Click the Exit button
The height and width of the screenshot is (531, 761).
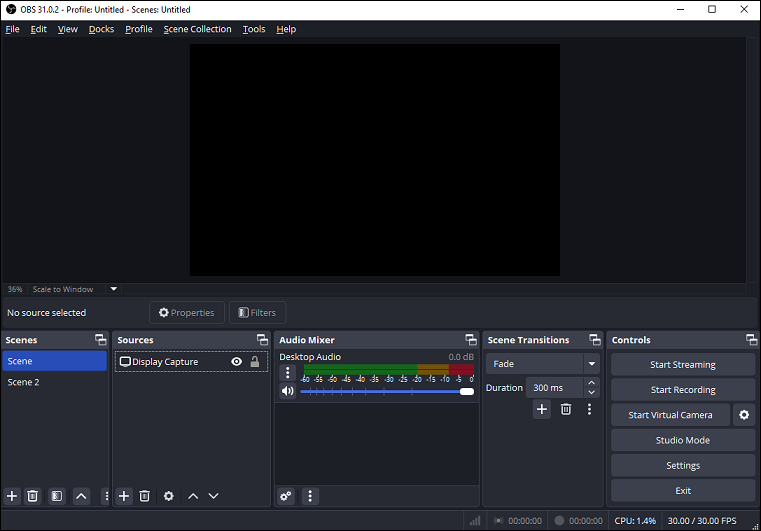pos(683,491)
